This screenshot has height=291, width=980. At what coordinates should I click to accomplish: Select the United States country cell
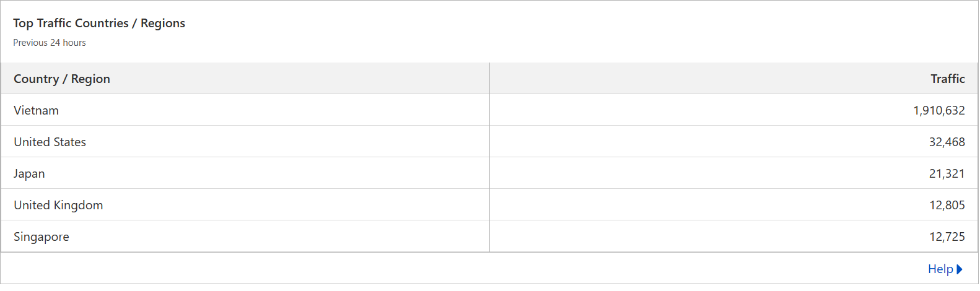point(50,142)
